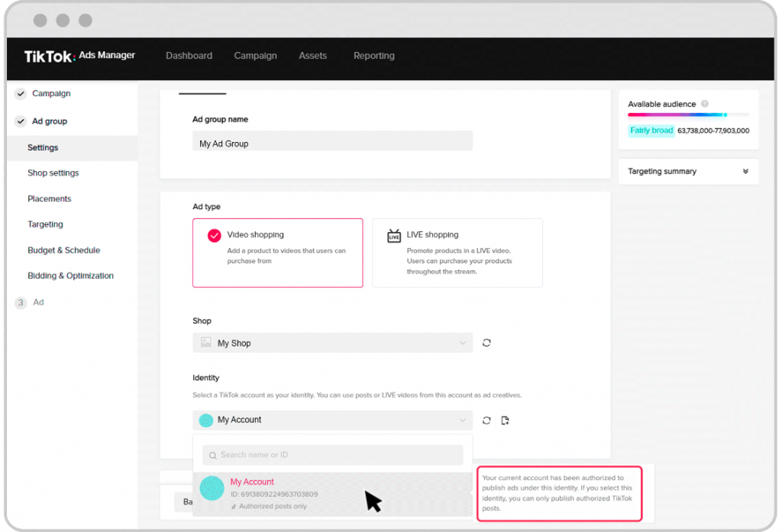Open the My Shop dropdown
This screenshot has height=532, width=782.
click(333, 343)
